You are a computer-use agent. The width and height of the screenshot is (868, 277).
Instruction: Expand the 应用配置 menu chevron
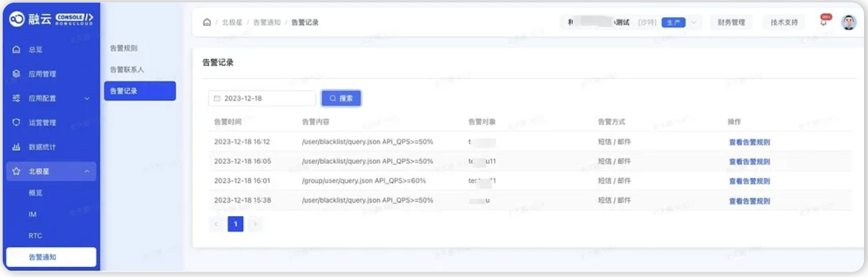[86, 98]
